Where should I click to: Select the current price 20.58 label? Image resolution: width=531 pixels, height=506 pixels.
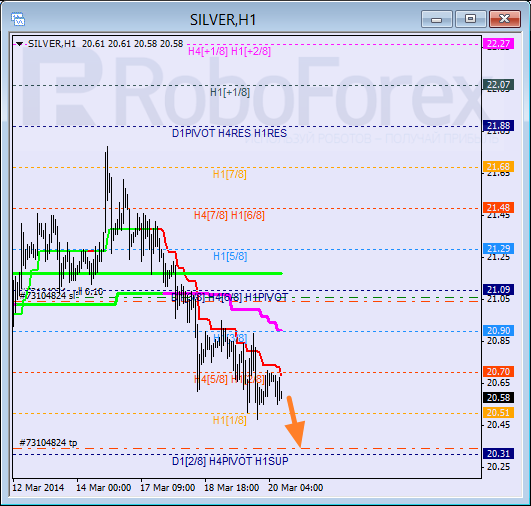498,398
